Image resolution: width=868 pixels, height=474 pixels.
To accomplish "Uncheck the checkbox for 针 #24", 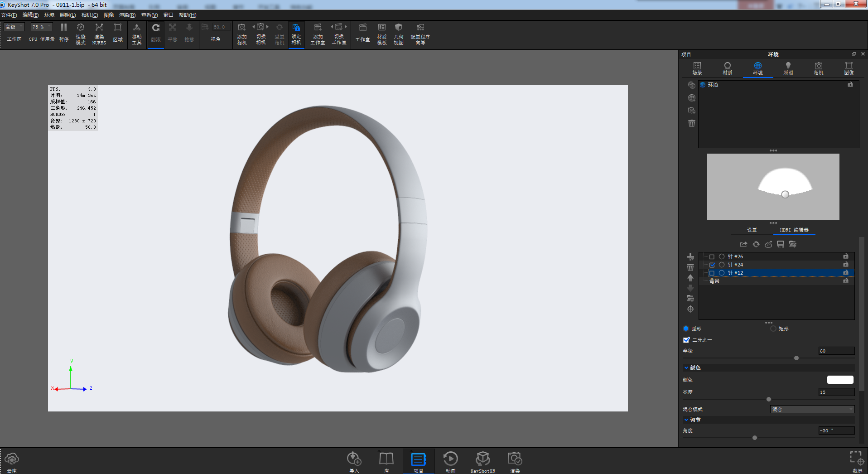I will (x=712, y=265).
